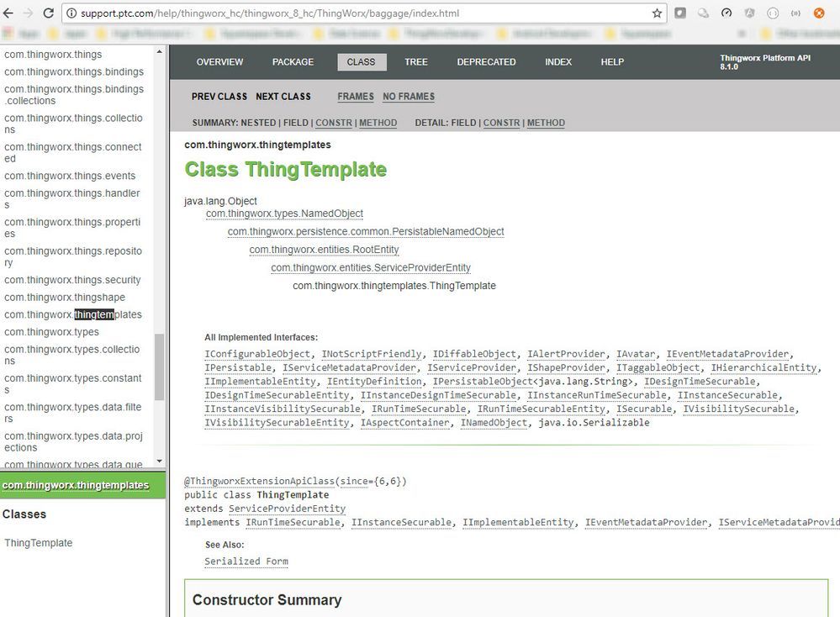This screenshot has height=617, width=840.
Task: Open INamedObject interface link
Action: (x=494, y=423)
